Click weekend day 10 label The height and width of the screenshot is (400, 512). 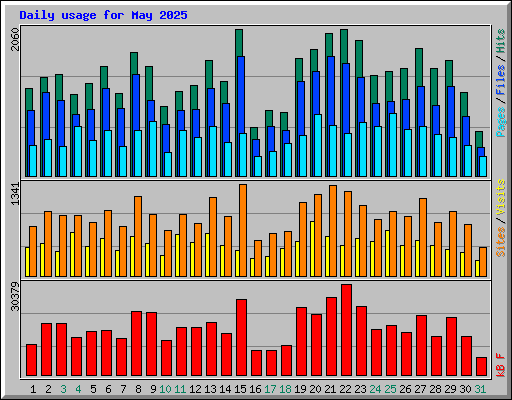pos(165,389)
